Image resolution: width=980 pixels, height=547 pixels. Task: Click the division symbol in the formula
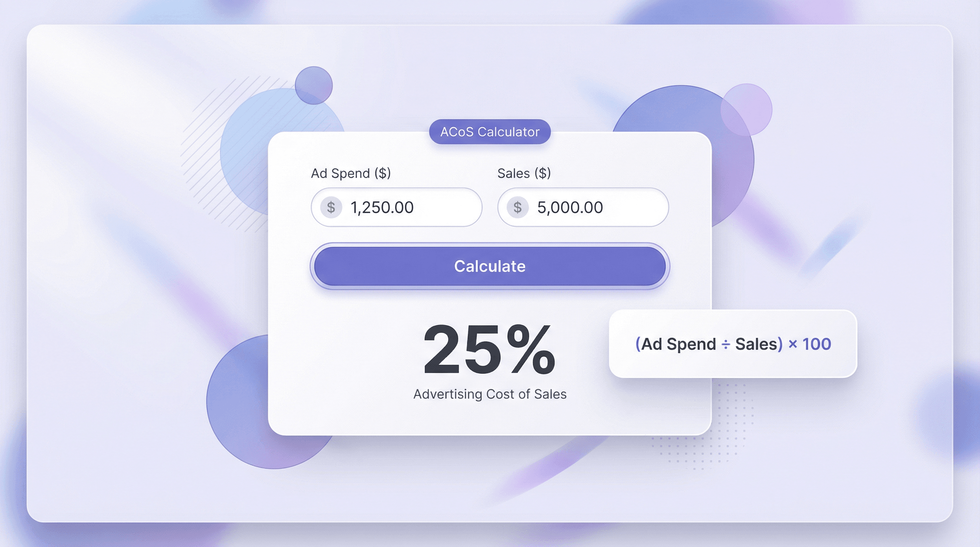pyautogui.click(x=725, y=345)
